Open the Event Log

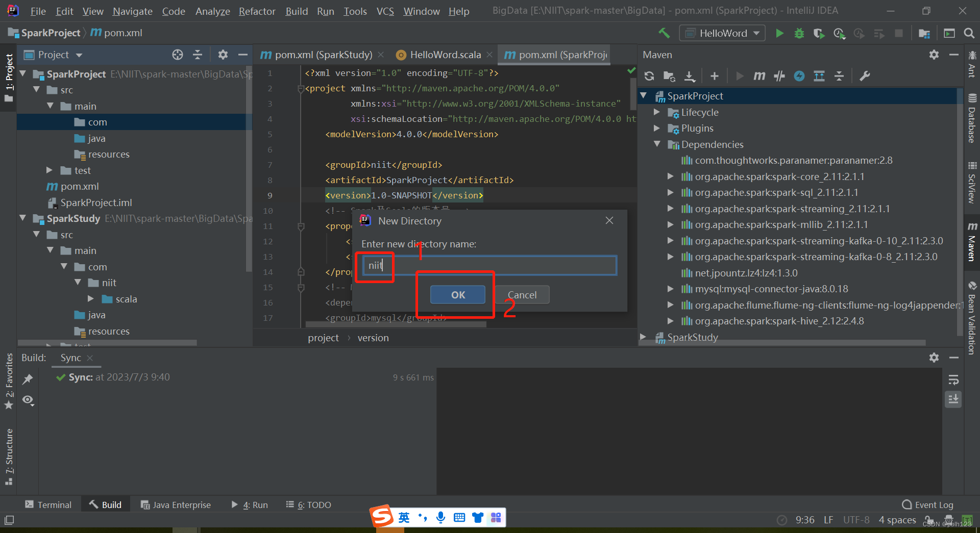(928, 504)
